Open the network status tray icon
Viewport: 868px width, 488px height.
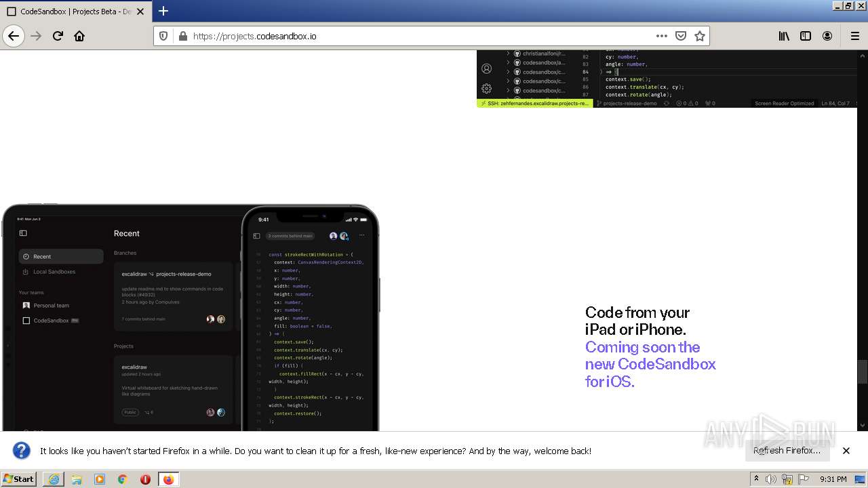(x=787, y=479)
